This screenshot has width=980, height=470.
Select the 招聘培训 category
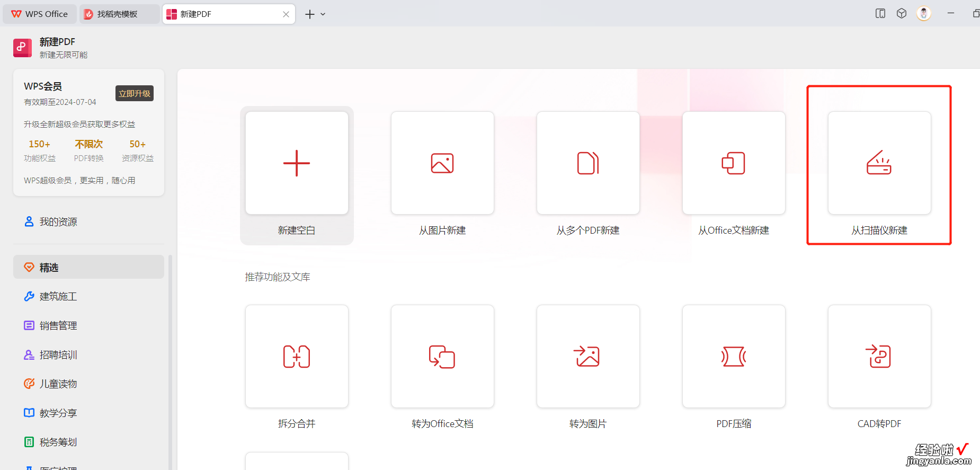click(88, 354)
